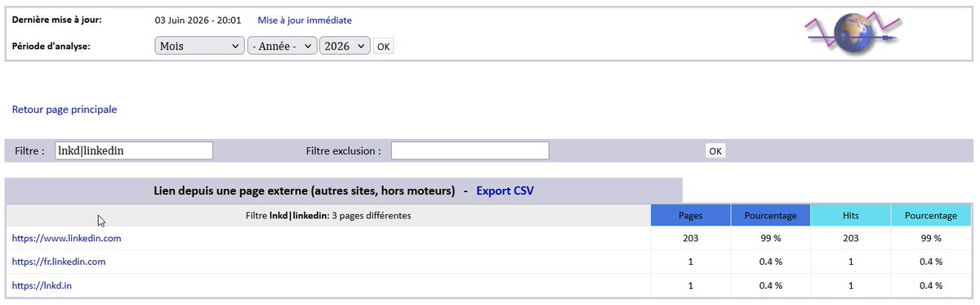
Task: Click the Période d'analyse label
Action: tap(51, 46)
